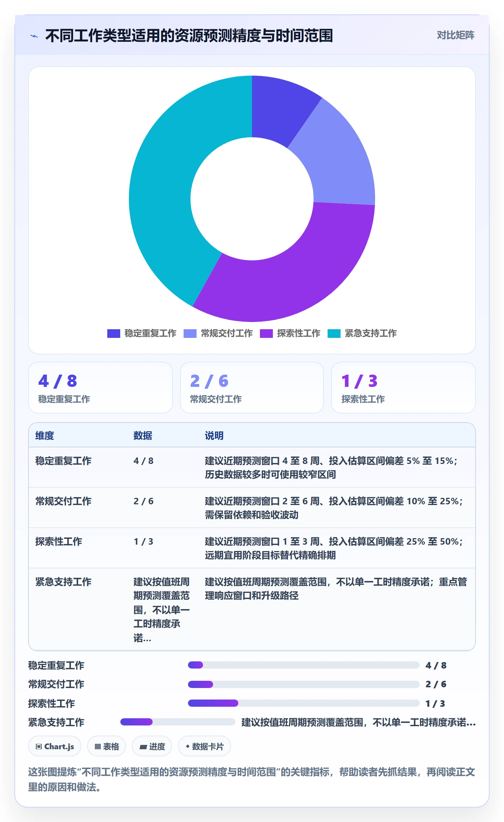Click the 稳定重复工作 progress bar
The height and width of the screenshot is (822, 504).
pyautogui.click(x=303, y=665)
